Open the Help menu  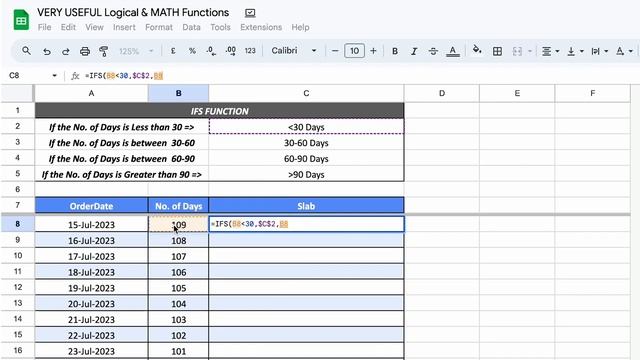(x=300, y=27)
